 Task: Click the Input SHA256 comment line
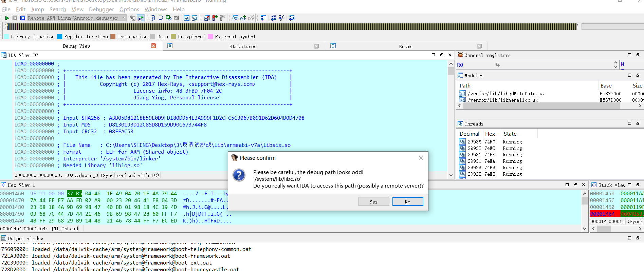click(x=184, y=118)
